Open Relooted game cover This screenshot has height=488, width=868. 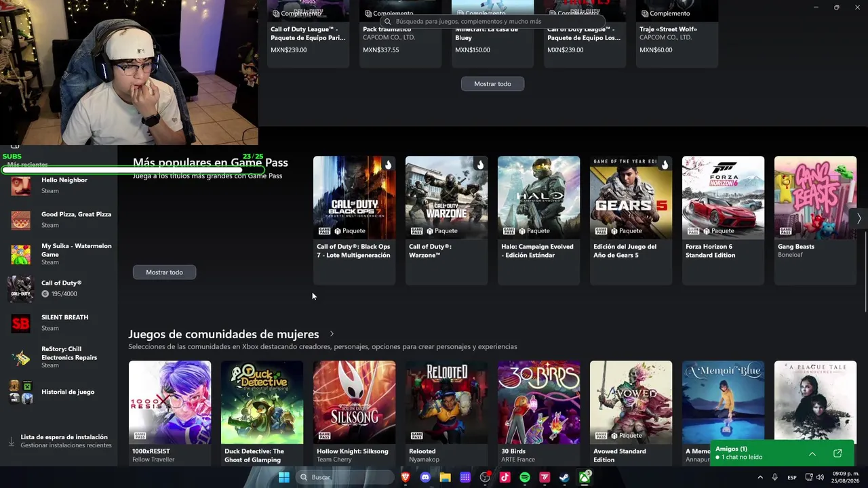click(x=446, y=402)
